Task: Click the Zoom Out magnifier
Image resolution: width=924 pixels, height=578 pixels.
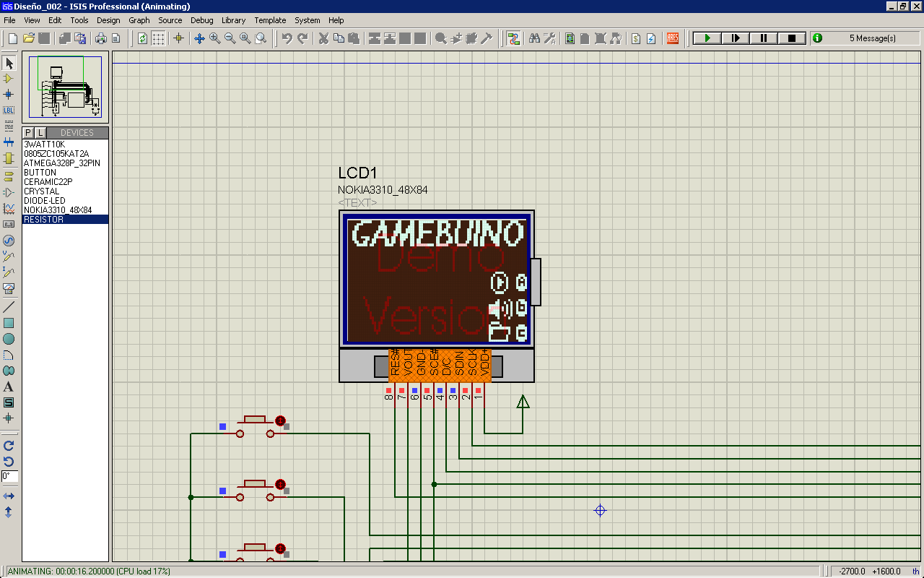Action: [x=230, y=38]
